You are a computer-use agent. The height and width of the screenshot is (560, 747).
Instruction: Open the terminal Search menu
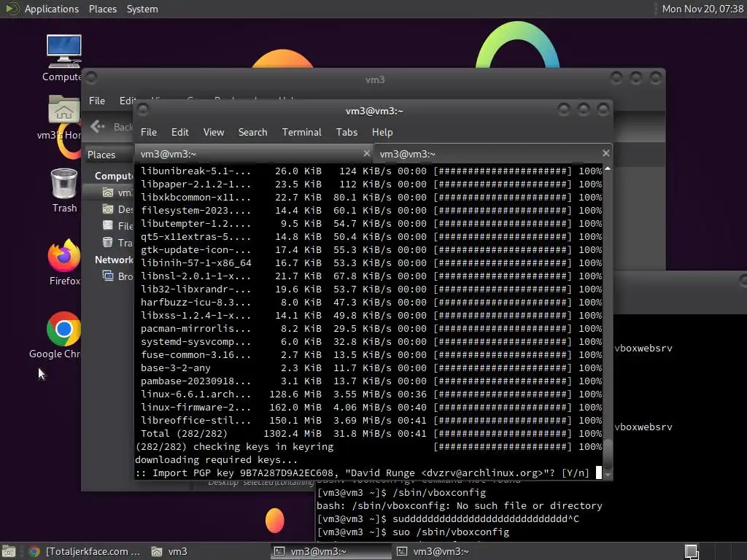click(252, 133)
